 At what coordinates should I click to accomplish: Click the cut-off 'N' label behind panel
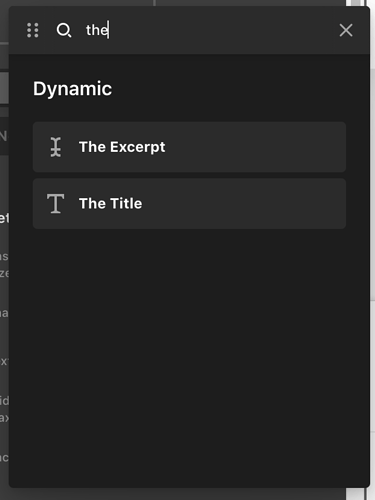[x=3, y=136]
